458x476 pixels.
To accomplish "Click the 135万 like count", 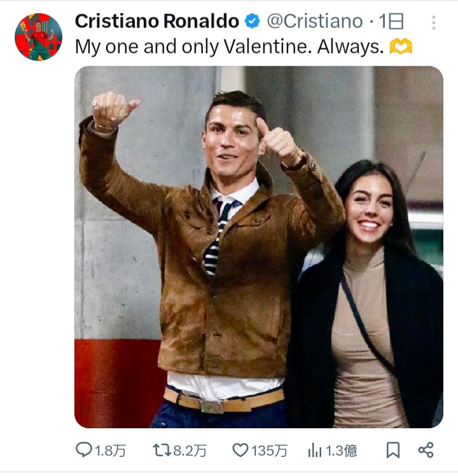I will (269, 451).
